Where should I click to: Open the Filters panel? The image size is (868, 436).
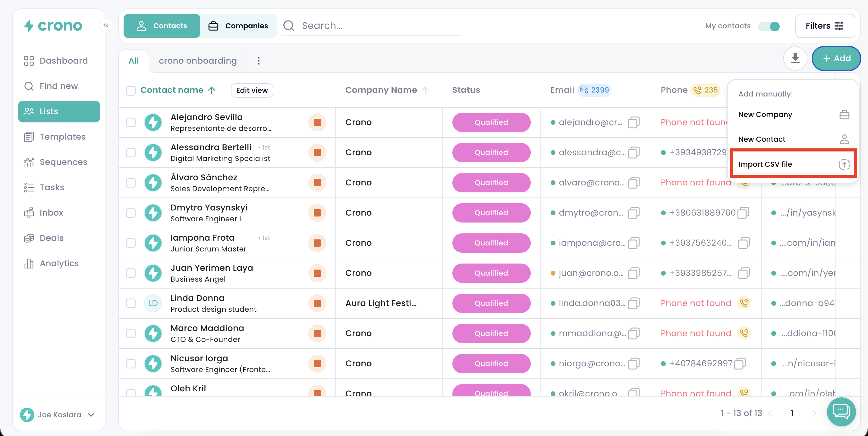pos(825,26)
